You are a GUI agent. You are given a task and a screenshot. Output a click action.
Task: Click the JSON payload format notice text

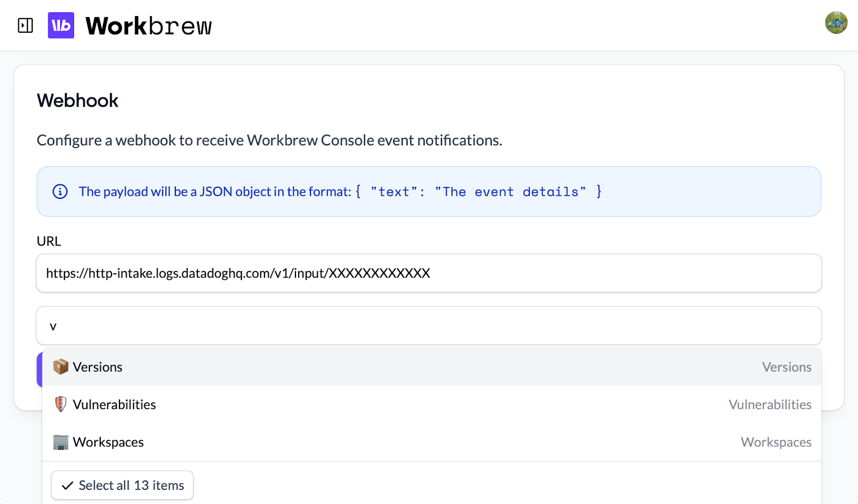(x=341, y=191)
